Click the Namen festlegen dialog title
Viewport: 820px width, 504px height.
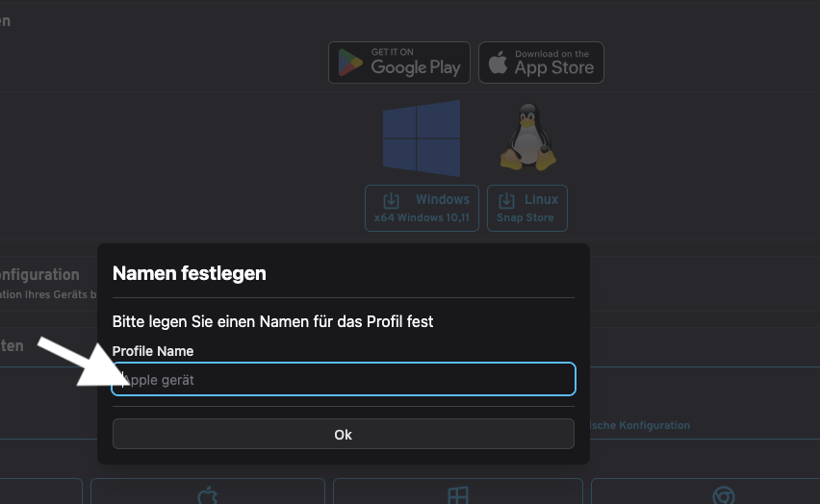point(190,273)
